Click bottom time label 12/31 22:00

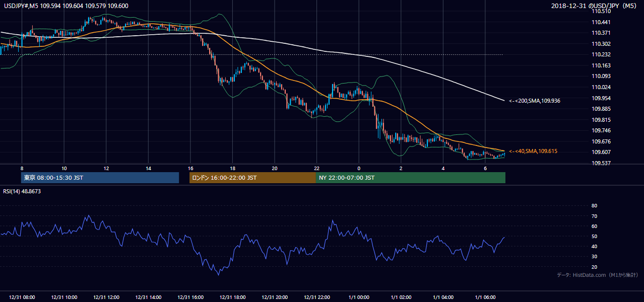(316, 297)
